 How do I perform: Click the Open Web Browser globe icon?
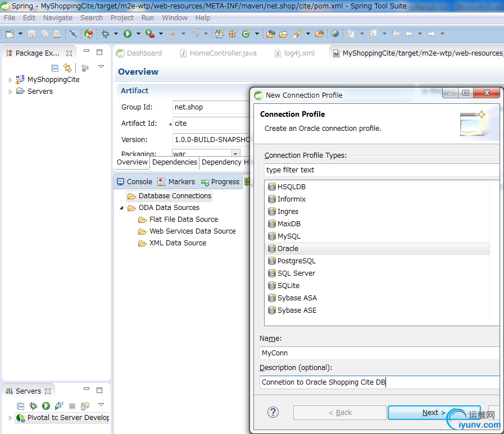pos(335,34)
